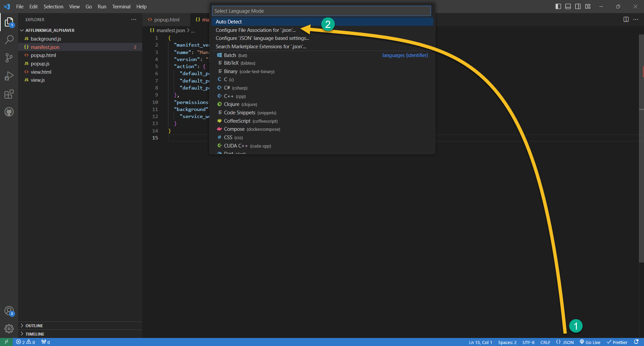Select Compose (dockercompose) language mode

click(322, 129)
